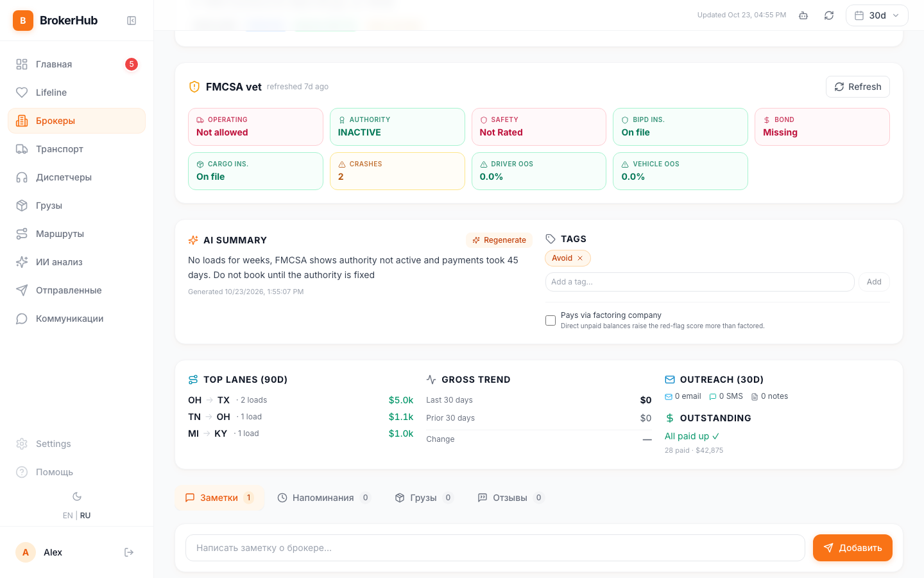Focus the broker note text field

pyautogui.click(x=495, y=548)
